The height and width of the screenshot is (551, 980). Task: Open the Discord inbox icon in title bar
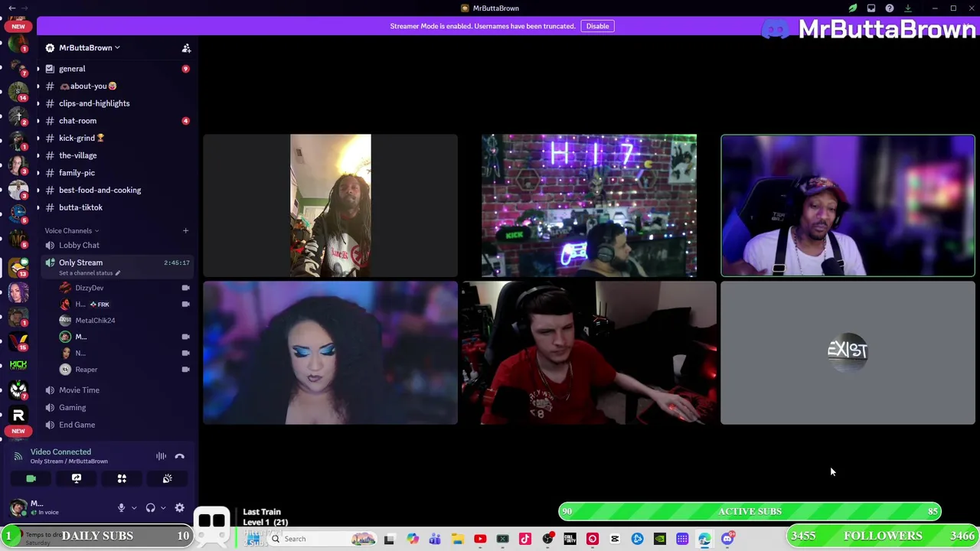(871, 8)
